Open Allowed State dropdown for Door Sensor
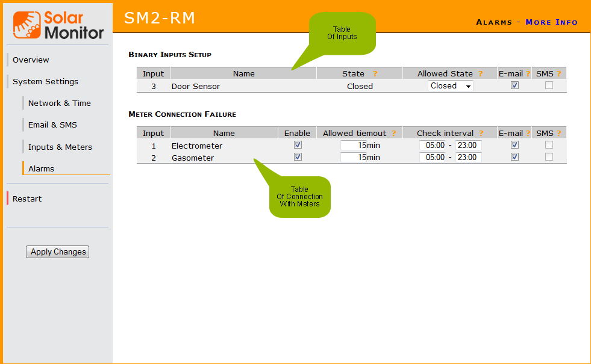Viewport: 591px width, 364px height. 451,86
